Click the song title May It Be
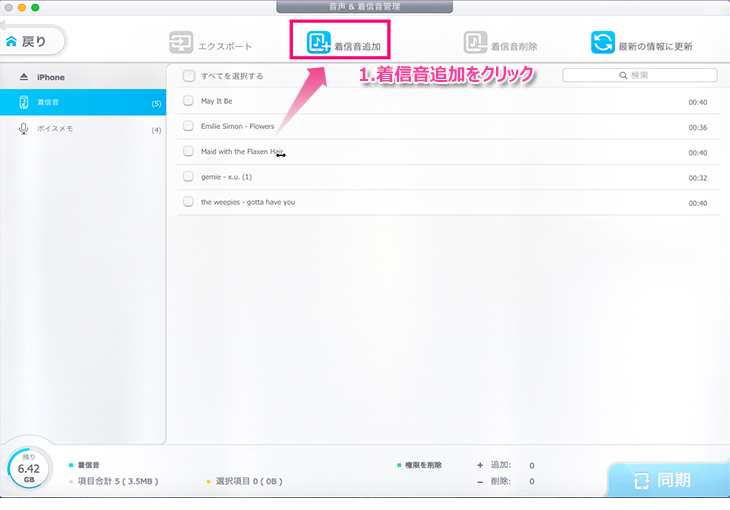The width and height of the screenshot is (730, 510). [216, 101]
